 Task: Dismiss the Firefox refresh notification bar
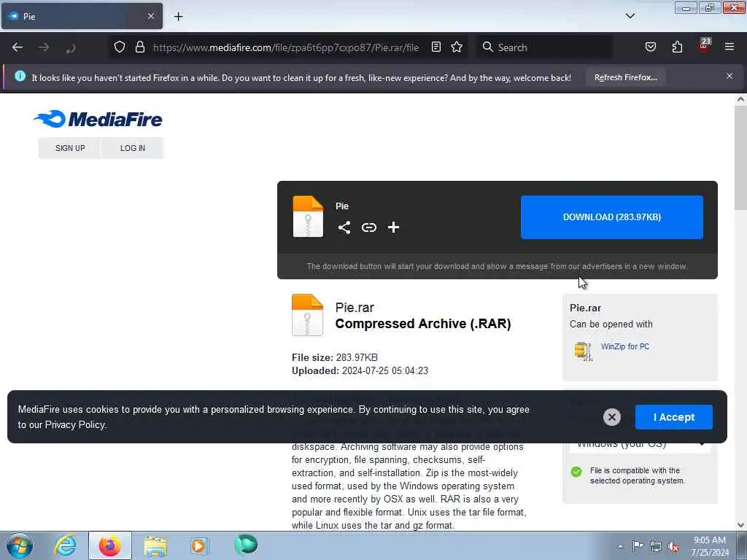729,76
